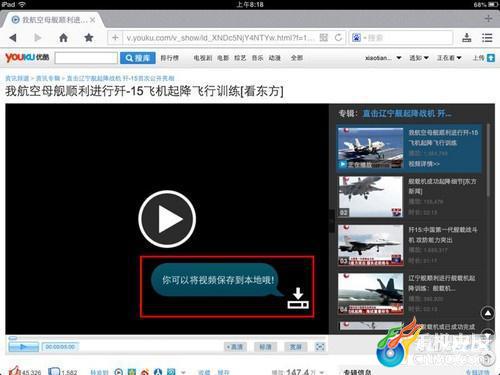Switch video quality to 高清
Image resolution: width=500 pixels, height=375 pixels.
tap(235, 347)
